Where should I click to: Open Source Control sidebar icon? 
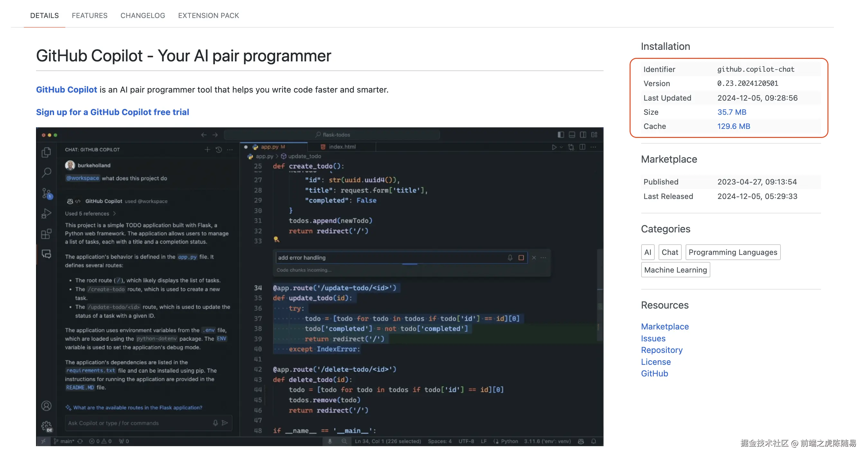point(47,193)
